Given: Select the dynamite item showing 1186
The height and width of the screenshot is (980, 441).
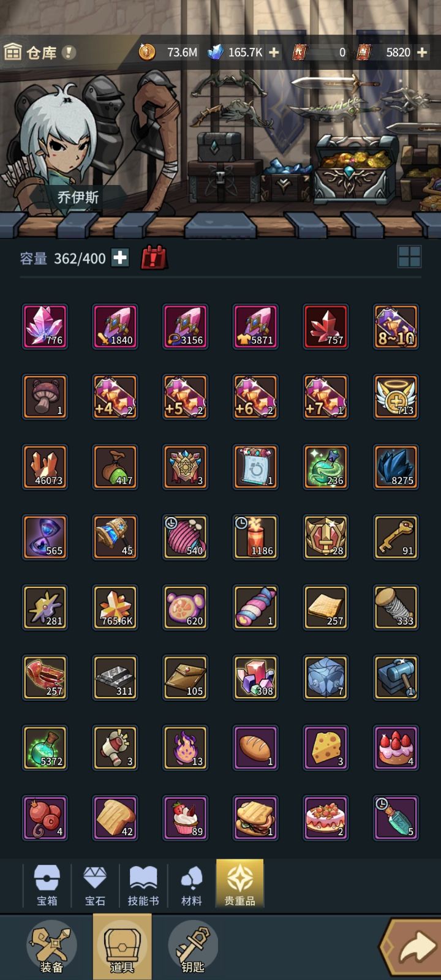Looking at the screenshot, I should (x=255, y=537).
